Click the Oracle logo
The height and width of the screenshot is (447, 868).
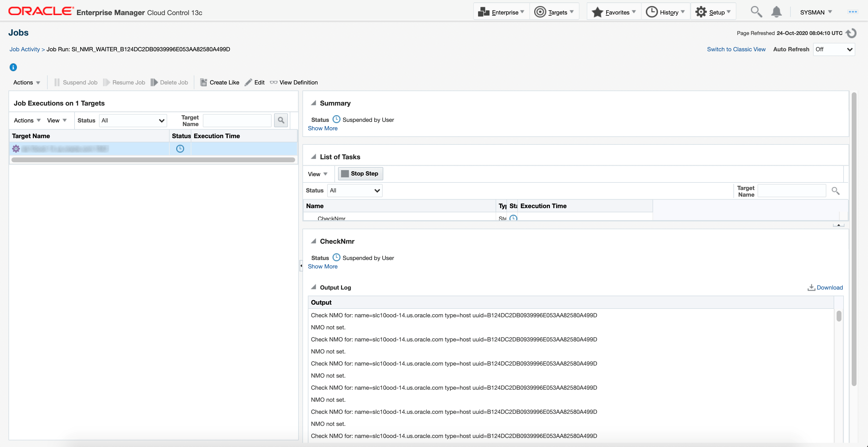41,11
